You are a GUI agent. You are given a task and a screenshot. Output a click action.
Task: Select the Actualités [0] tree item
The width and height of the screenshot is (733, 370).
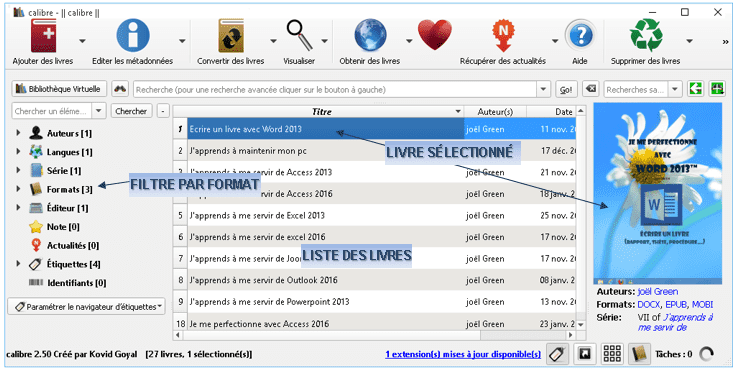click(x=64, y=246)
